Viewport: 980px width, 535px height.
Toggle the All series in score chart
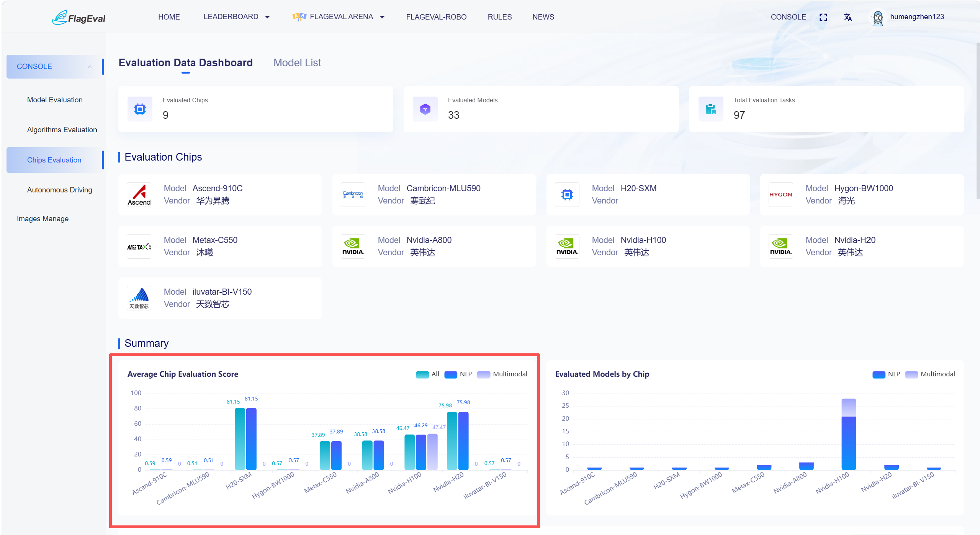428,374
